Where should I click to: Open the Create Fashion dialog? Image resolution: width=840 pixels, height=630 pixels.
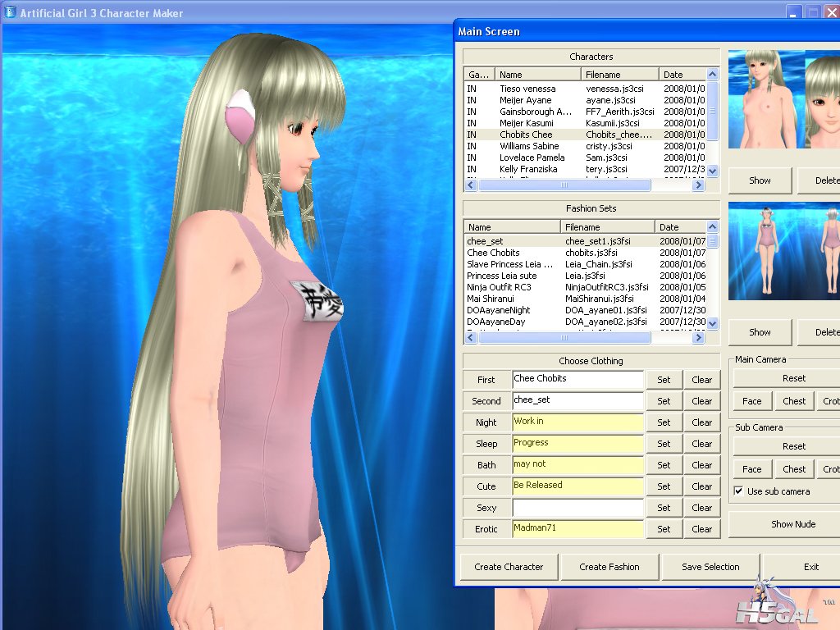coord(609,567)
